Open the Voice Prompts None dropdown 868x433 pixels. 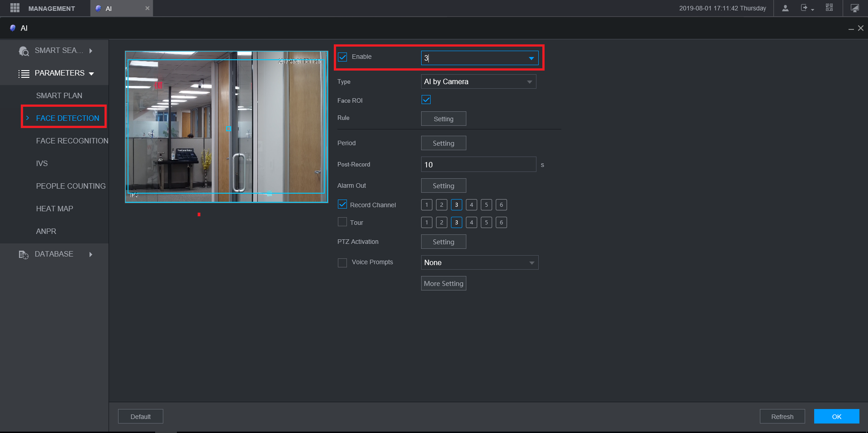point(479,263)
